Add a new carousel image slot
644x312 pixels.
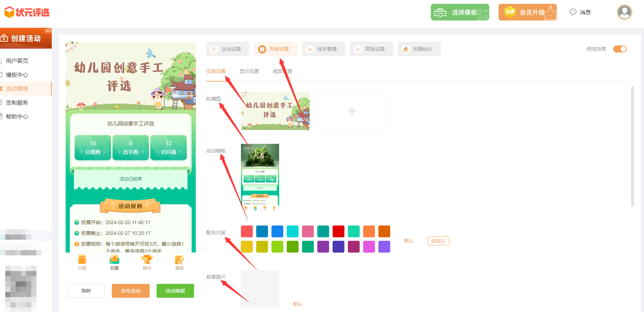(352, 111)
